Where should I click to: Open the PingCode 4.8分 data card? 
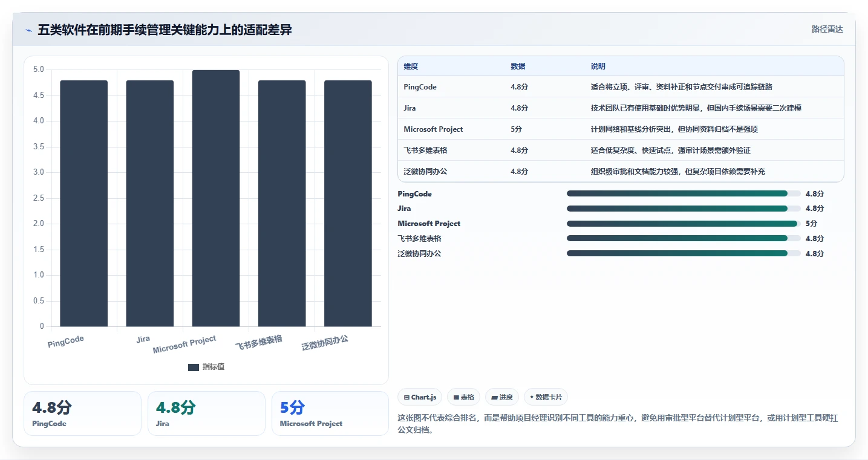pos(82,413)
